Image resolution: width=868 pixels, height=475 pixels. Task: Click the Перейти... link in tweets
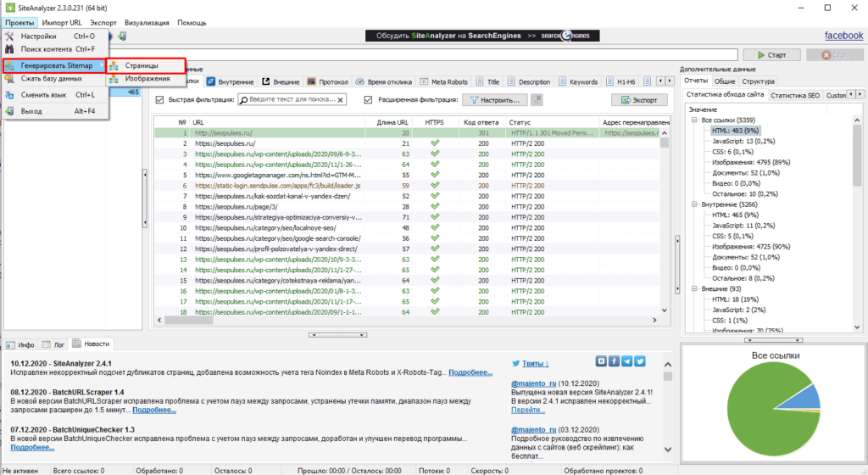(x=527, y=411)
